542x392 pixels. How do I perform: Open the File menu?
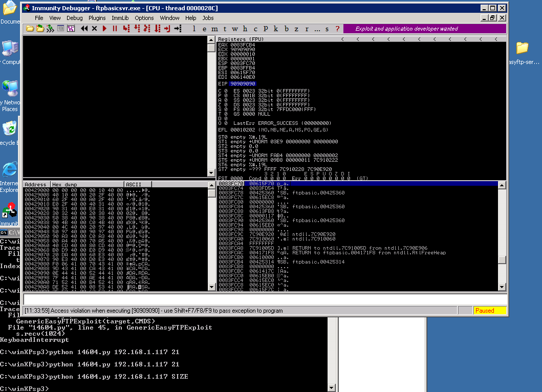39,18
